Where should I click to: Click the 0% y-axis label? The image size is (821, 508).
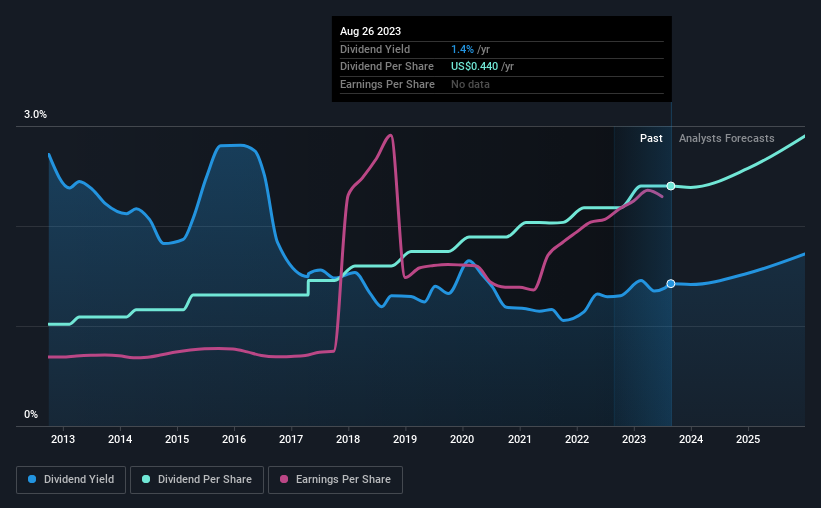tap(31, 415)
